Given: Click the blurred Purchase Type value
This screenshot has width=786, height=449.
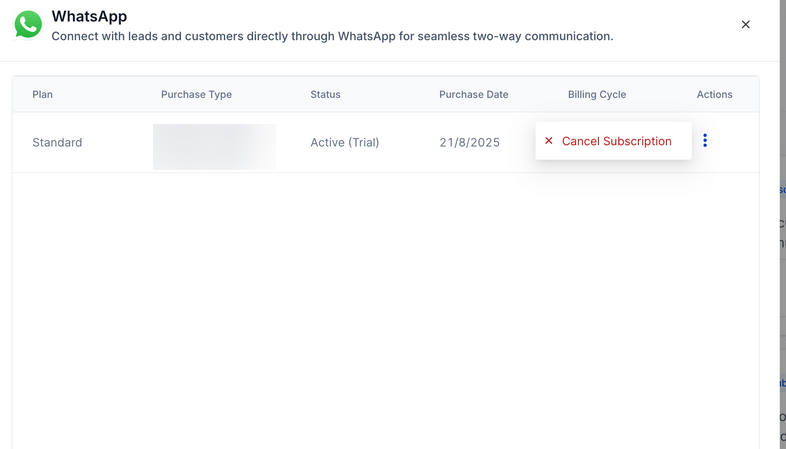Looking at the screenshot, I should (214, 146).
